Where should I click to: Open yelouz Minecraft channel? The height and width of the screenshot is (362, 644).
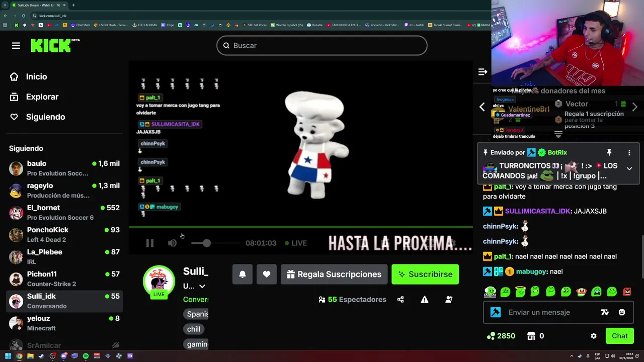tap(64, 323)
